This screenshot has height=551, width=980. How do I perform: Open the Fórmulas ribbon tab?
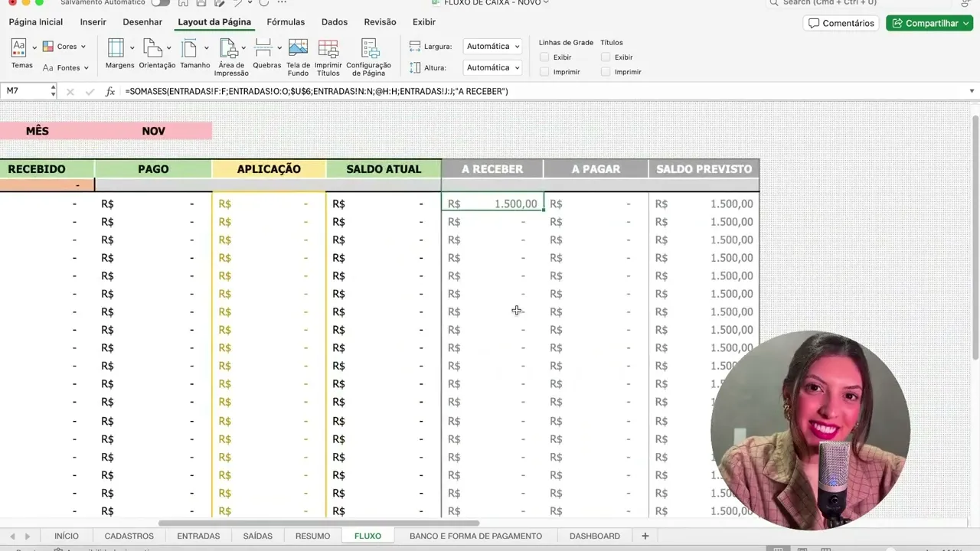tap(286, 22)
